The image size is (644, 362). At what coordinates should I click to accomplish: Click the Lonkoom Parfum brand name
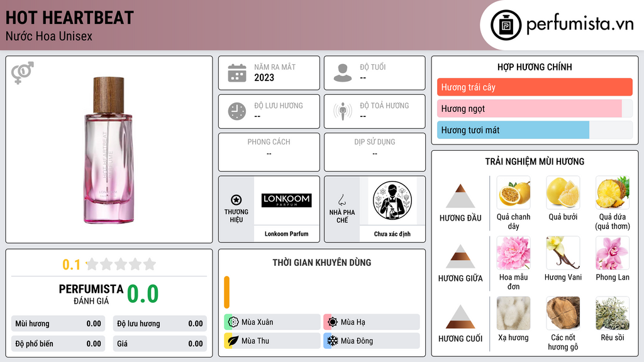(287, 234)
